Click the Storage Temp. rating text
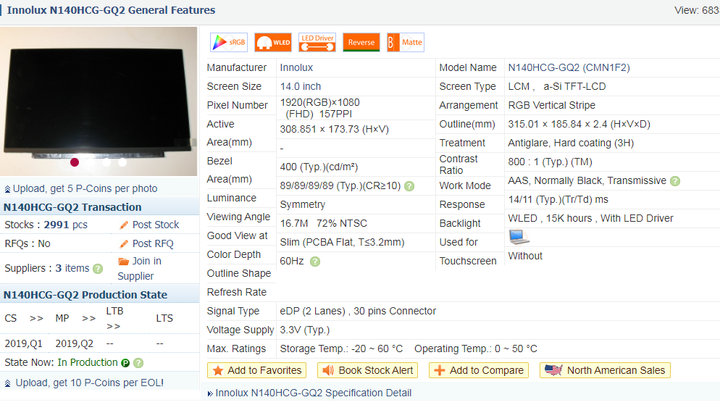The width and height of the screenshot is (720, 405). (x=341, y=349)
